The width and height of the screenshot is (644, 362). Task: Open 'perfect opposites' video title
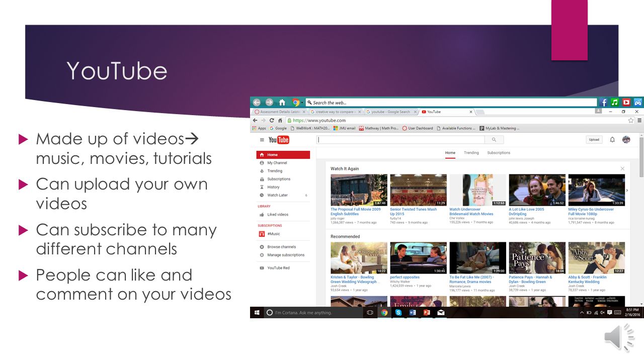point(405,277)
